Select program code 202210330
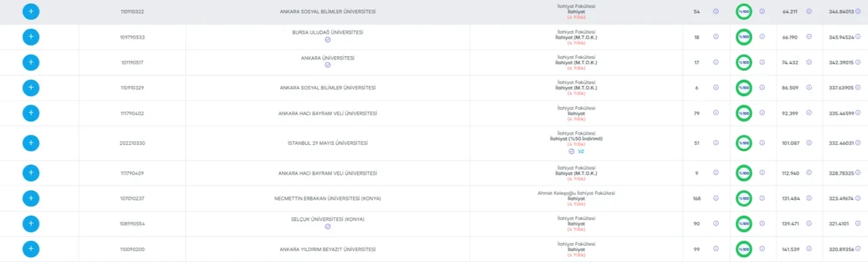868x262 pixels. [x=133, y=144]
